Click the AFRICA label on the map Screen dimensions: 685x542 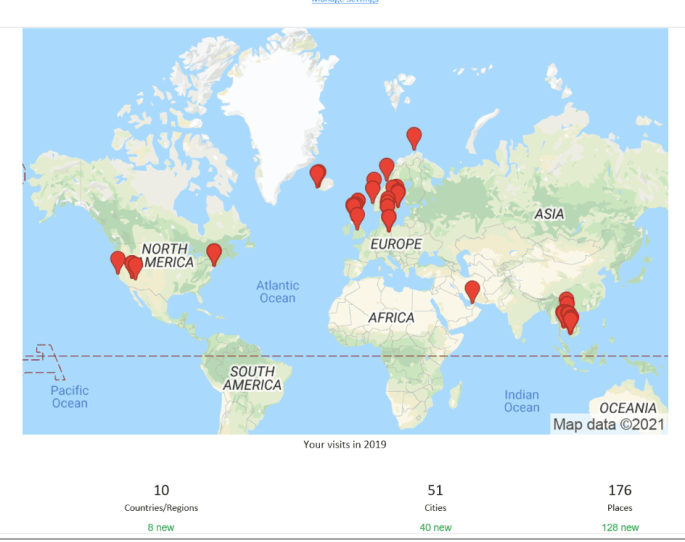coord(391,317)
